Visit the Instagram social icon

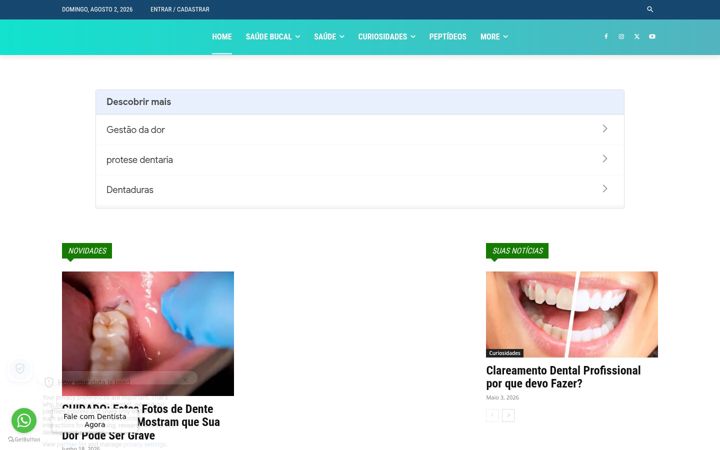[621, 36]
